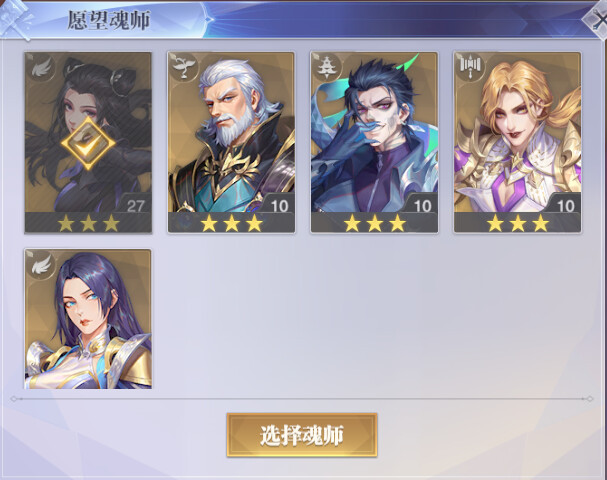Click the pagoda tower icon on the blue-haired card

point(327,68)
